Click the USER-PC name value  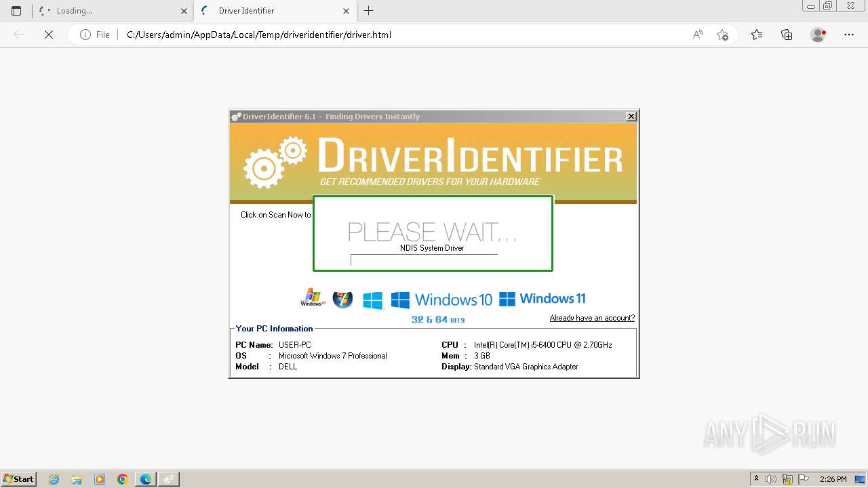coord(295,345)
